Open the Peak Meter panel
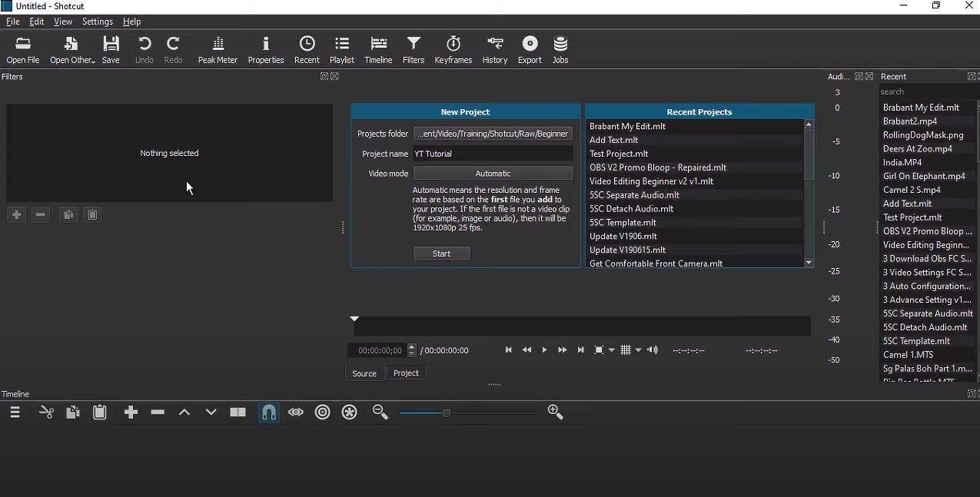Screen dimensions: 980x497 [218, 50]
